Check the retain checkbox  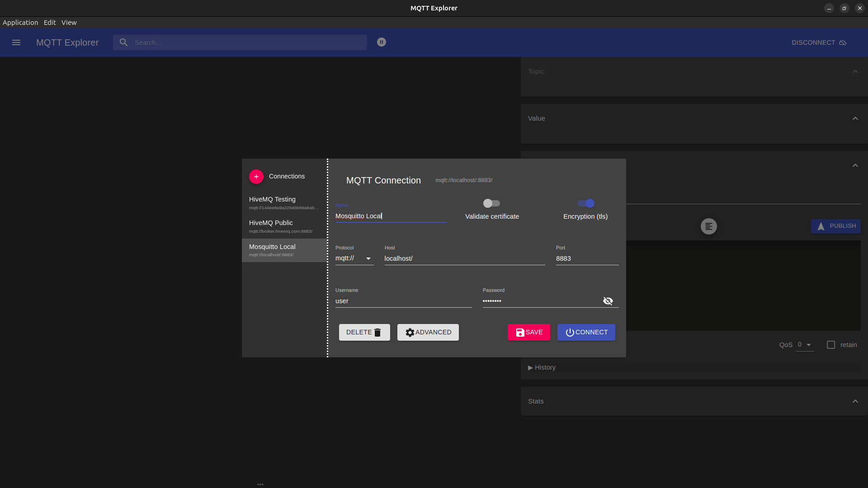(x=831, y=345)
